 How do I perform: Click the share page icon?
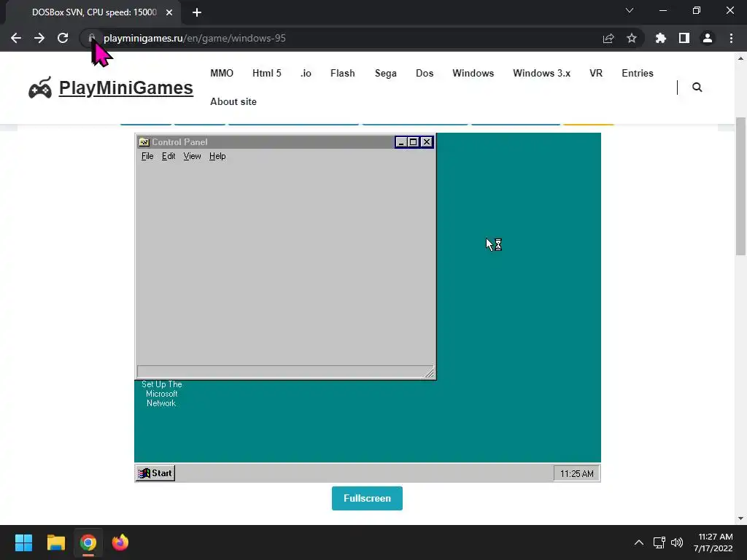tap(608, 38)
